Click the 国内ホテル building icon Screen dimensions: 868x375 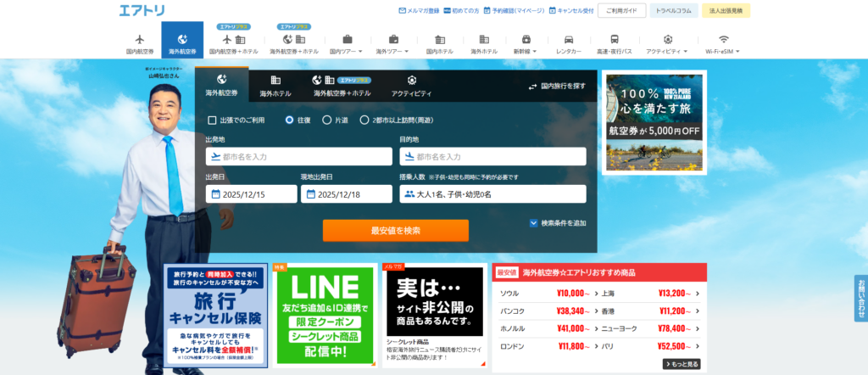point(439,39)
